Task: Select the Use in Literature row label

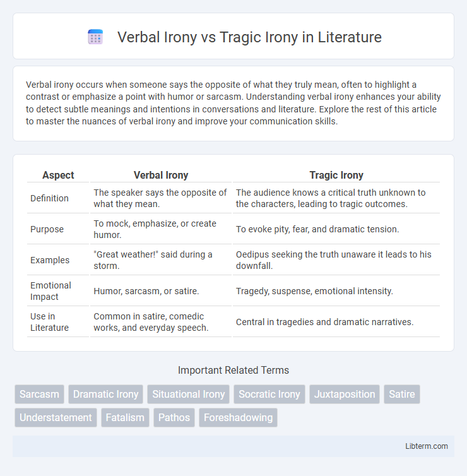Action: [49, 322]
